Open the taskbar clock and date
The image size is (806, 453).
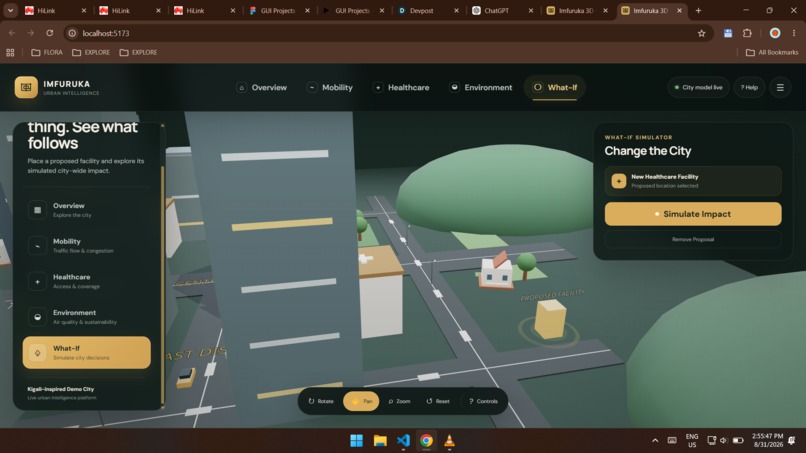coord(767,440)
